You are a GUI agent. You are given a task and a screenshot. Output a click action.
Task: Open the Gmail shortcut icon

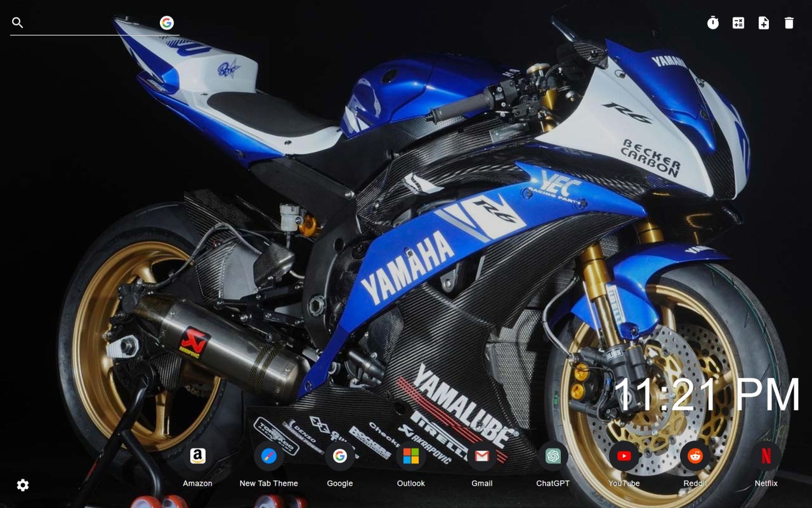(482, 456)
